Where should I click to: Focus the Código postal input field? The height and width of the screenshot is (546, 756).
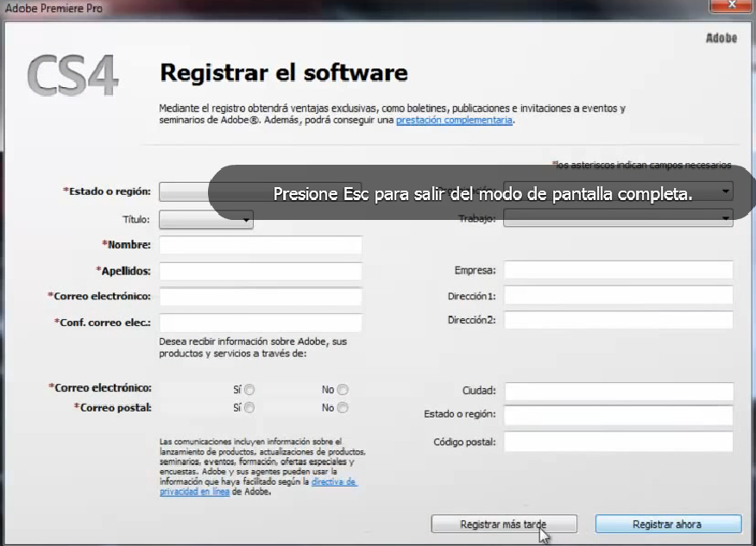[x=619, y=442]
